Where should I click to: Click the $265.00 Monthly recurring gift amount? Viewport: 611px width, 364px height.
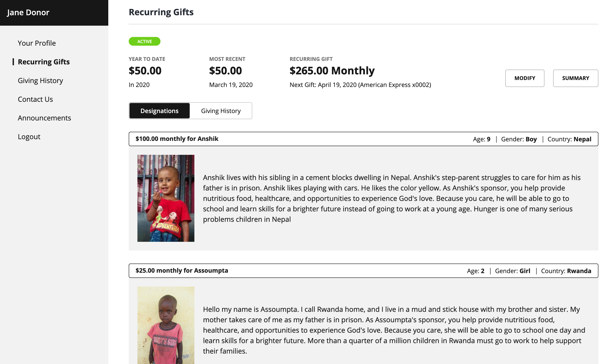click(332, 71)
